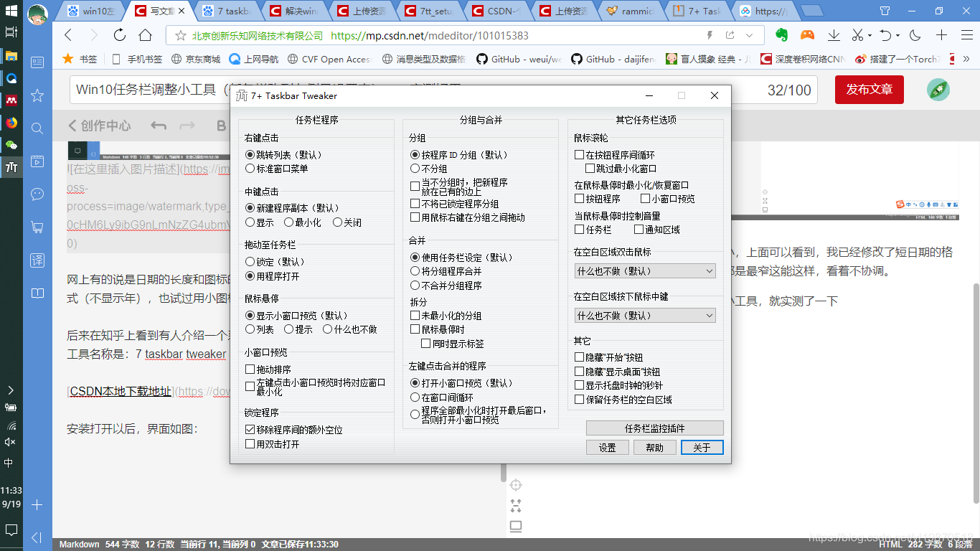Image resolution: width=980 pixels, height=551 pixels.
Task: Switch to the 解决win browser tab
Action: 294,11
